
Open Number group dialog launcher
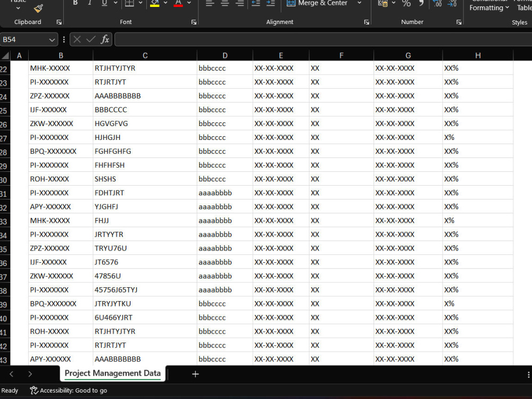pos(459,22)
